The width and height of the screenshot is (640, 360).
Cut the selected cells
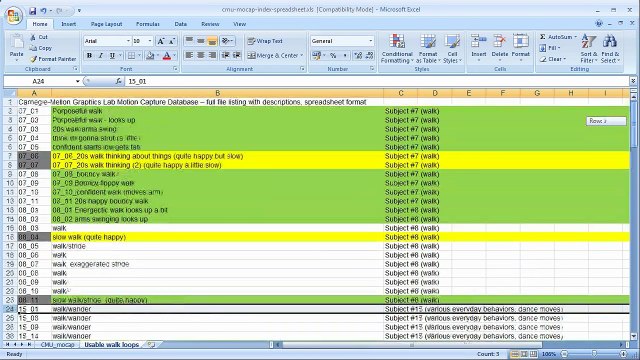click(x=39, y=37)
